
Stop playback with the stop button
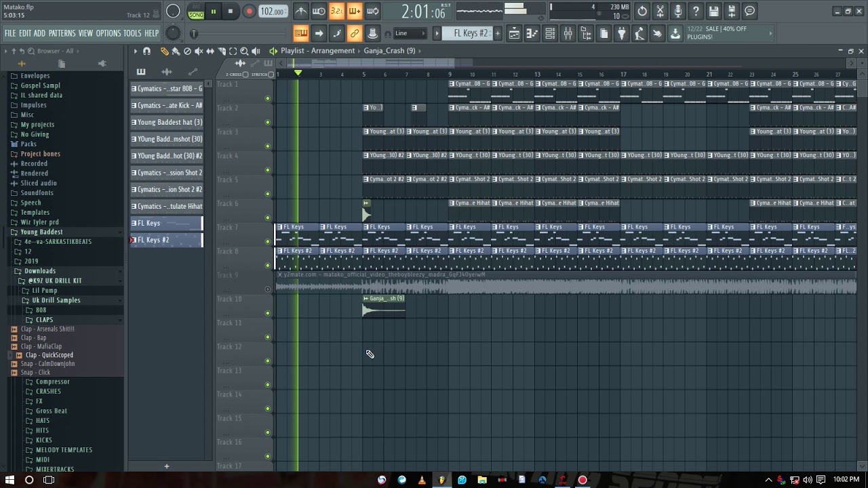(230, 11)
